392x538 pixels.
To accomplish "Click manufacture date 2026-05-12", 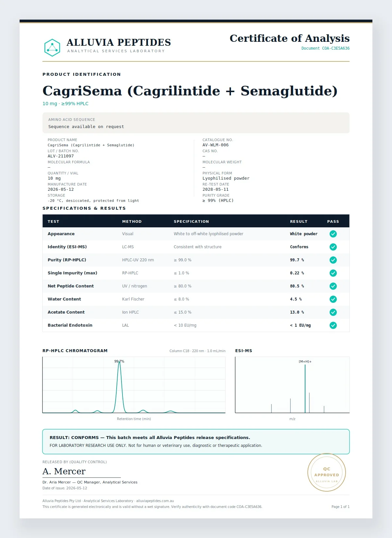I will pos(61,189).
